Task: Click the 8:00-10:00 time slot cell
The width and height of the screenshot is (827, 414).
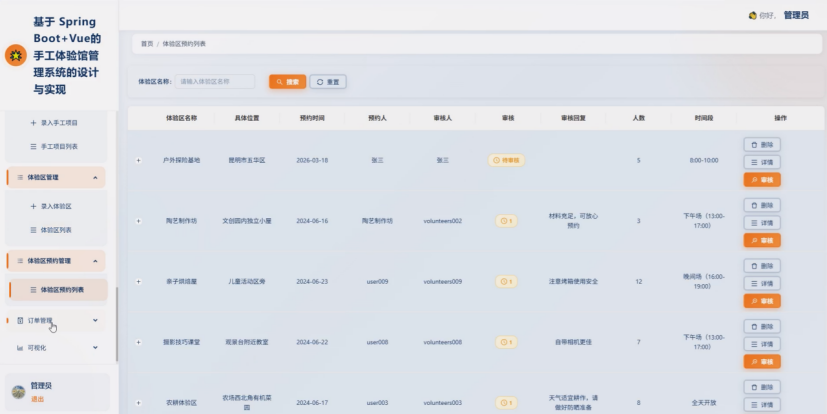Action: [x=704, y=160]
